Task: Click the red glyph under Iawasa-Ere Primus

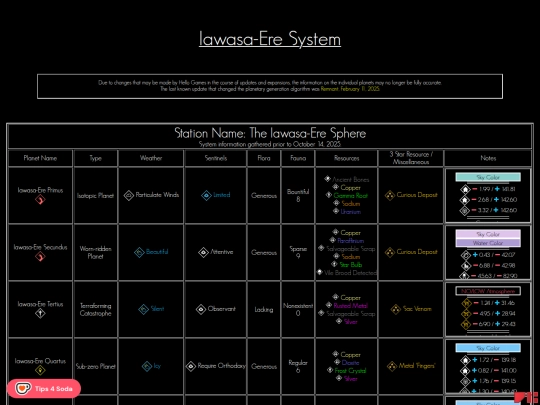Action: point(40,200)
